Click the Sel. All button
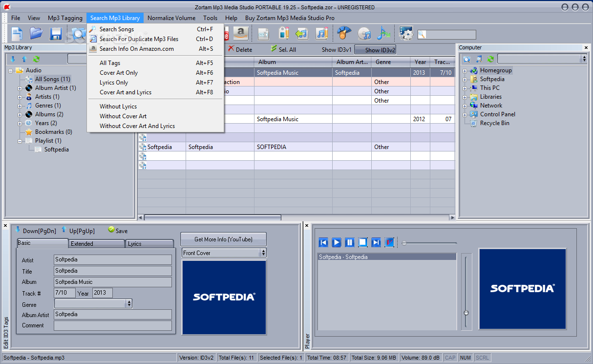 pyautogui.click(x=283, y=49)
